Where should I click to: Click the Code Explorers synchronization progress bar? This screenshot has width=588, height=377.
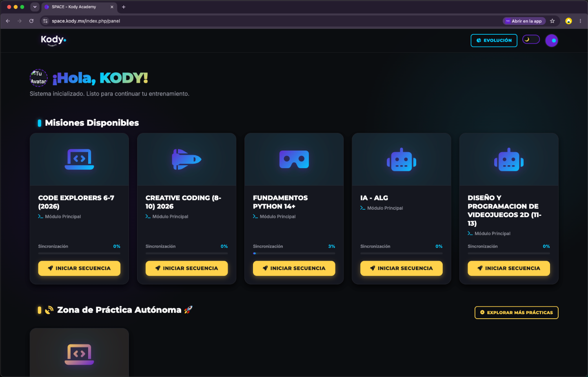point(79,253)
